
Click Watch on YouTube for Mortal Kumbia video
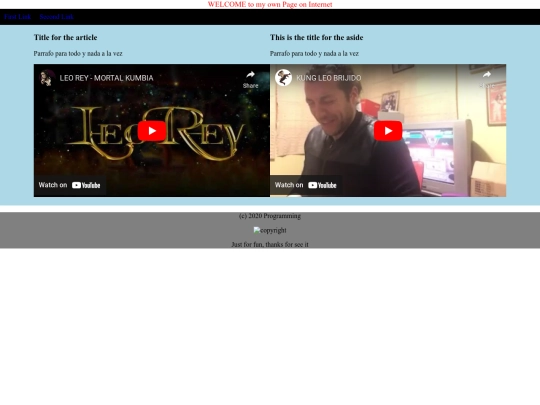70,185
